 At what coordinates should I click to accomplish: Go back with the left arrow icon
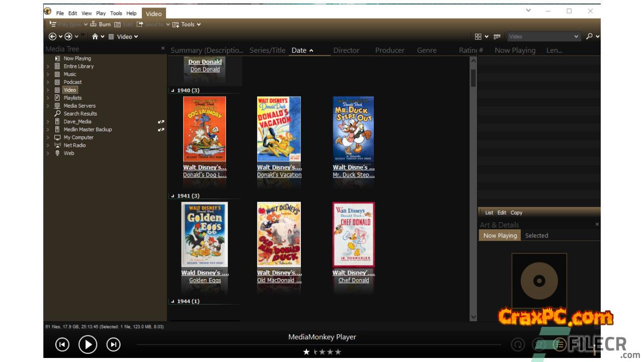click(x=52, y=37)
